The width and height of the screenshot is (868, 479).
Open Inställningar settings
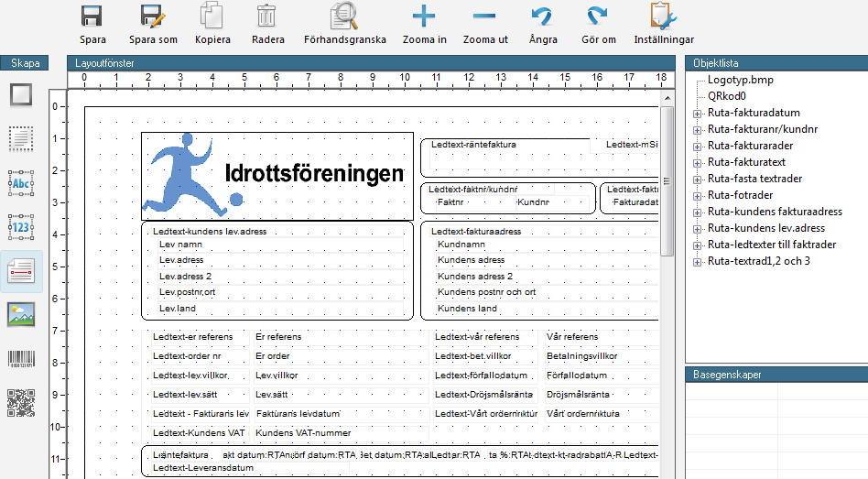(x=663, y=16)
